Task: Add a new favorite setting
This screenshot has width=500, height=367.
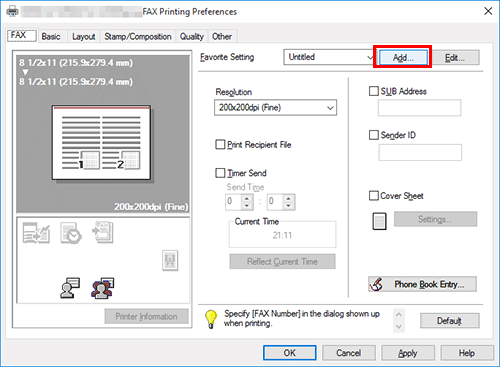Action: [403, 58]
